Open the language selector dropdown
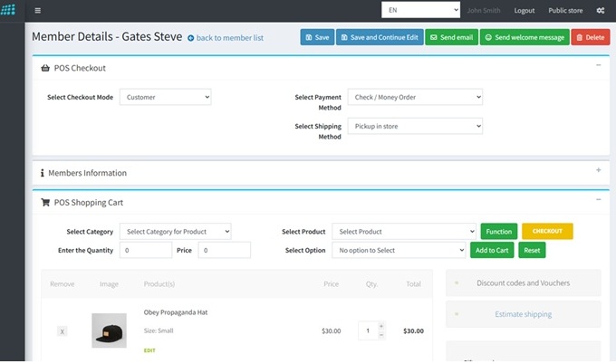The height and width of the screenshot is (364, 616). click(420, 10)
